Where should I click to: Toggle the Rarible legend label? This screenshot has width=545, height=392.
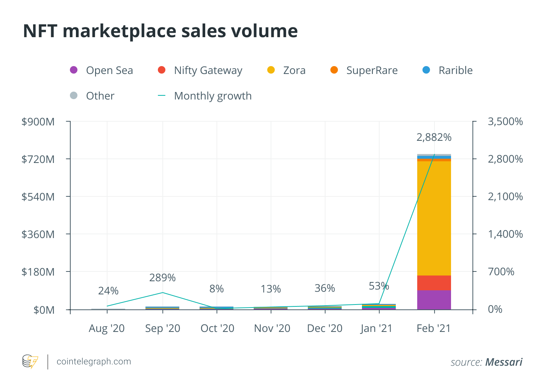[456, 70]
